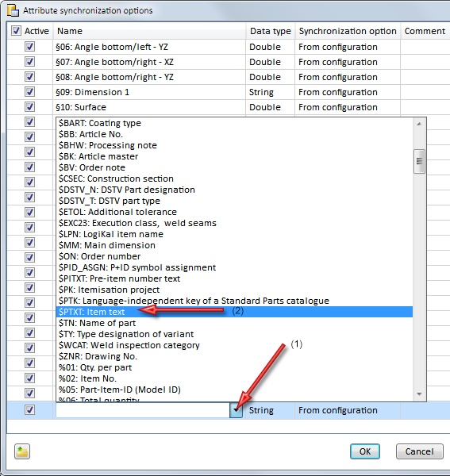Toggle the Active header checkbox
This screenshot has height=476, width=450.
click(16, 31)
